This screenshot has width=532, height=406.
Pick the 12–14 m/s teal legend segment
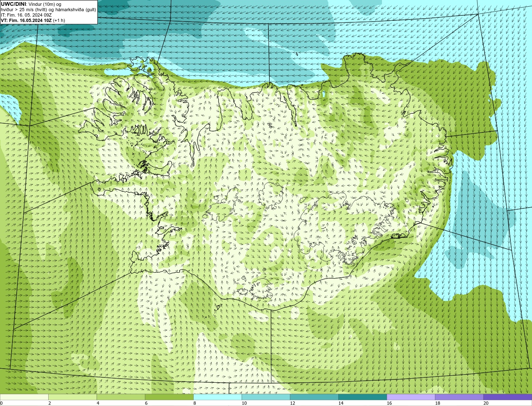pos(314,397)
